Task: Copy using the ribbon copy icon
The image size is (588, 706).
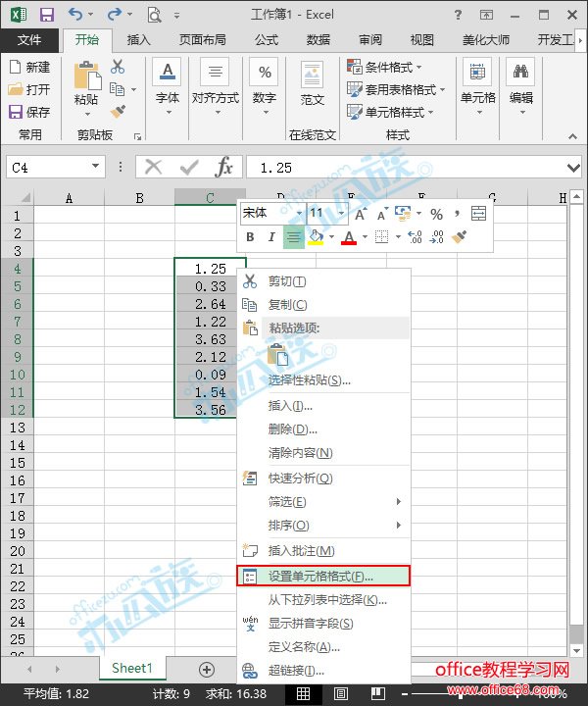Action: point(118,89)
